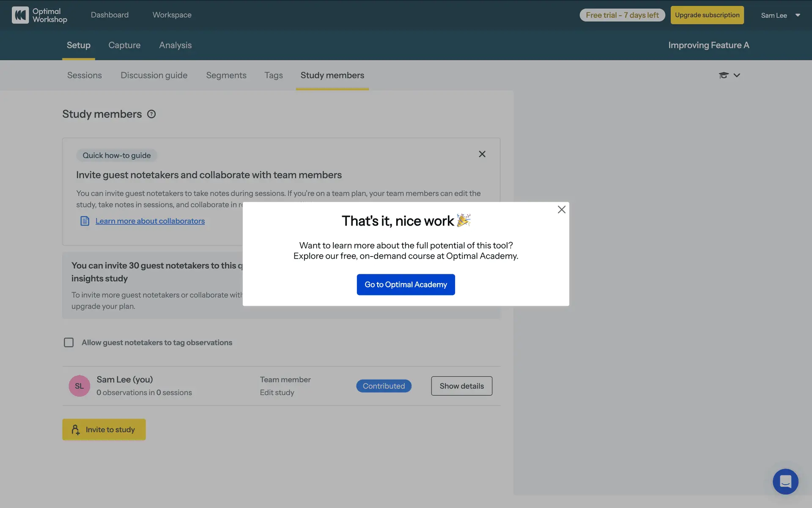
Task: Open the Workspace menu item
Action: click(x=172, y=15)
